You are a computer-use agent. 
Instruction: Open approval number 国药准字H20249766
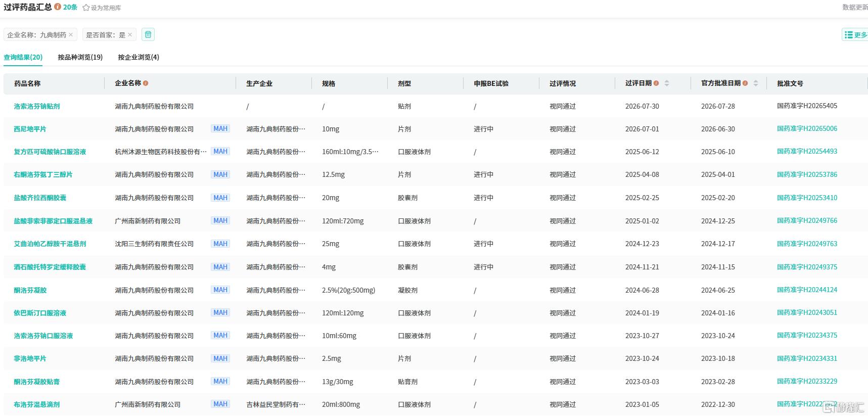click(x=807, y=220)
